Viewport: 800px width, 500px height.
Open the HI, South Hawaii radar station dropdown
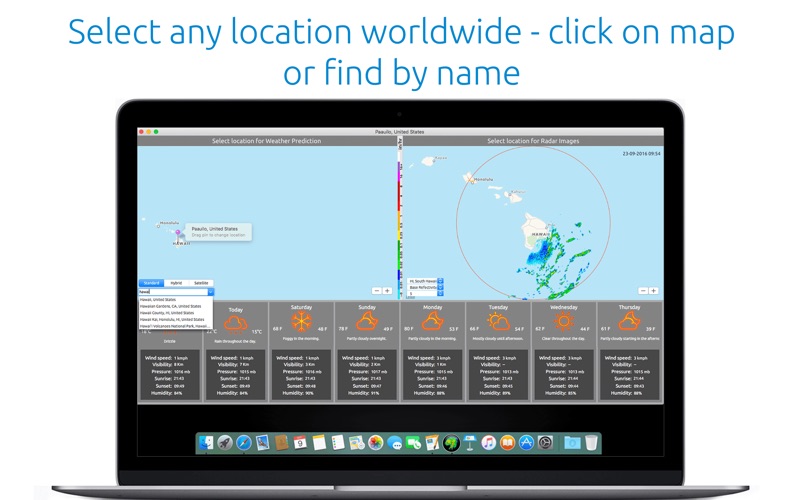coord(426,281)
